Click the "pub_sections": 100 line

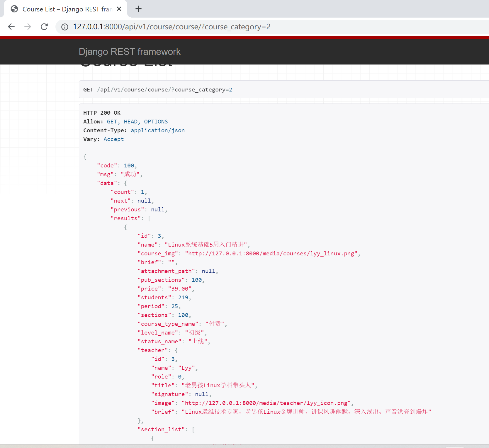pos(171,280)
